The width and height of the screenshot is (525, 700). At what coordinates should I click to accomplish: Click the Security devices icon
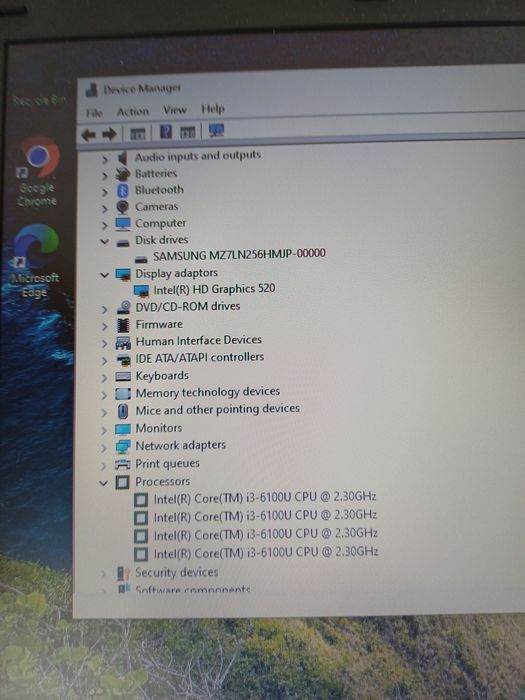(123, 573)
